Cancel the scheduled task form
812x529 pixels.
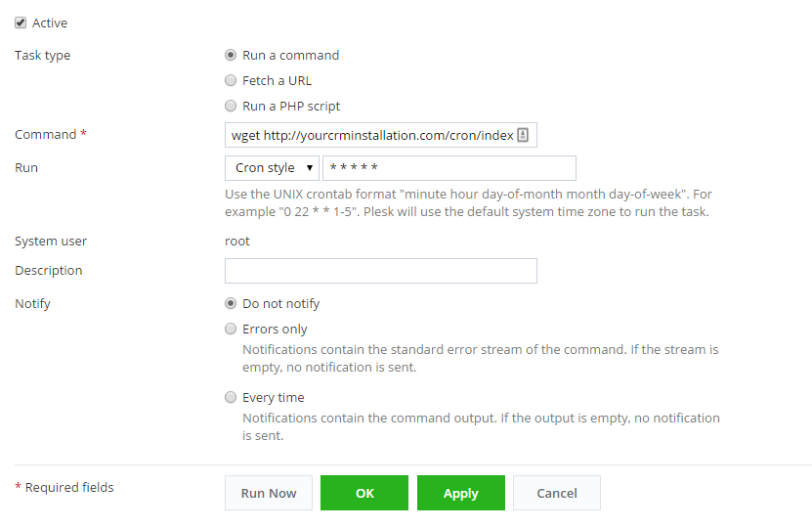coord(557,493)
